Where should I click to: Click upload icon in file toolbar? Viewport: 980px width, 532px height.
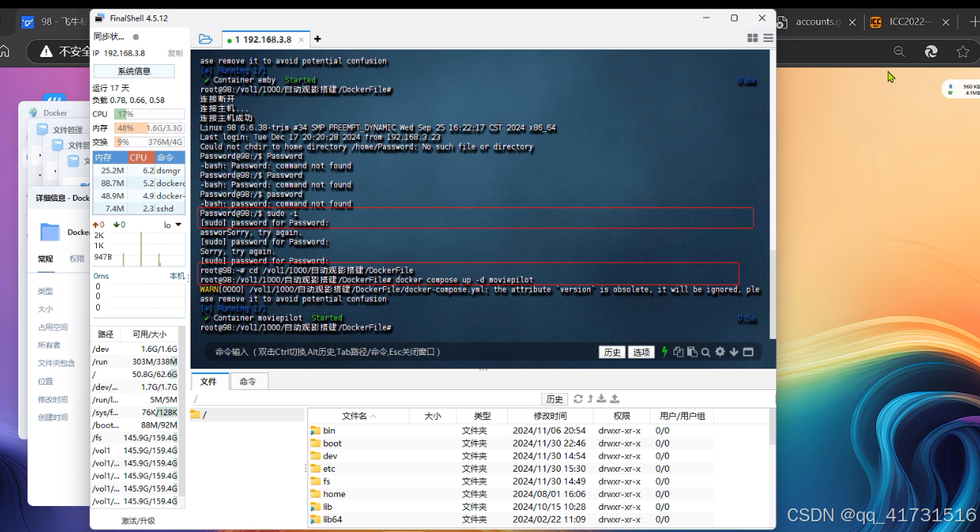click(x=615, y=399)
